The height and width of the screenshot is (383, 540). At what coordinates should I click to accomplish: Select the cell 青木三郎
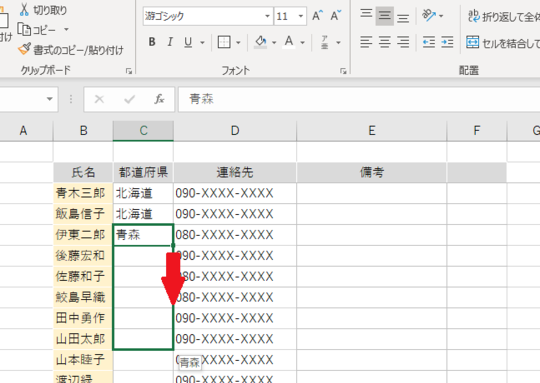click(x=83, y=193)
